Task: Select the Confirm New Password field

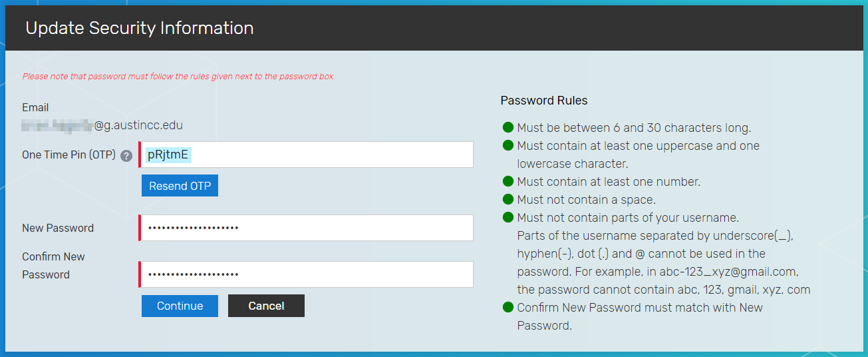Action: pos(306,274)
